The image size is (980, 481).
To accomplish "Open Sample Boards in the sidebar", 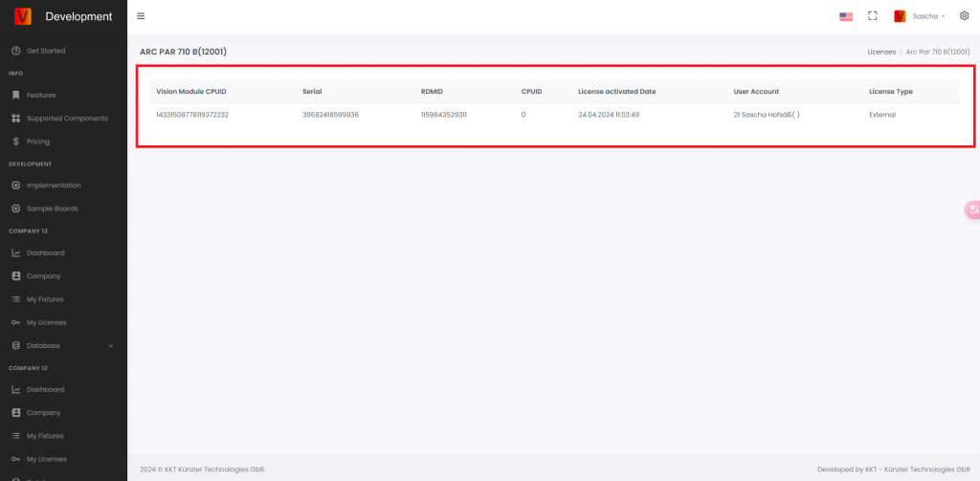I will pos(52,208).
